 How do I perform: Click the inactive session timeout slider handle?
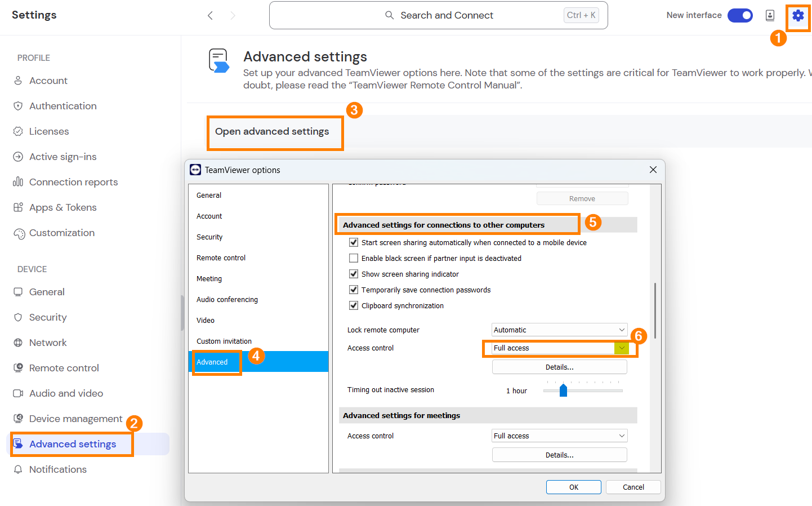[x=563, y=390]
